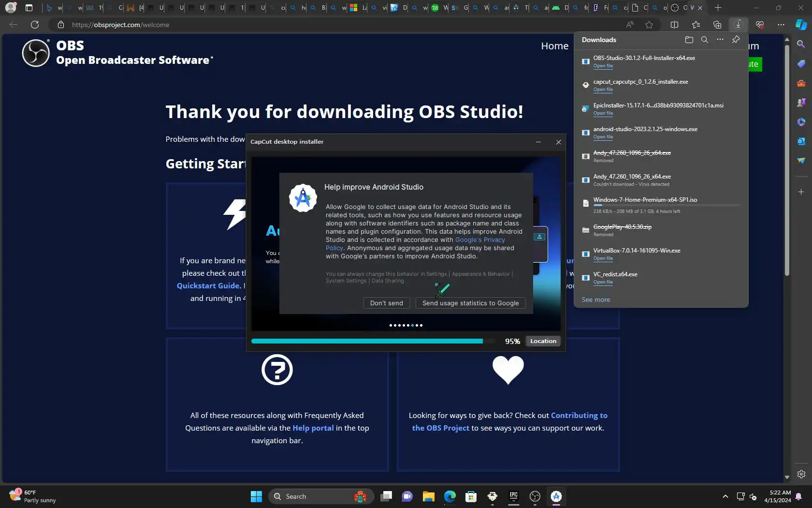Image resolution: width=812 pixels, height=508 pixels.
Task: Open Microsoft Store from the taskbar
Action: click(471, 496)
